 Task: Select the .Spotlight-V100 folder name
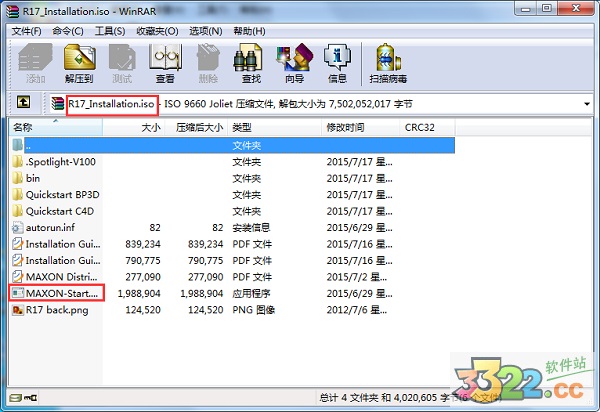pos(60,162)
